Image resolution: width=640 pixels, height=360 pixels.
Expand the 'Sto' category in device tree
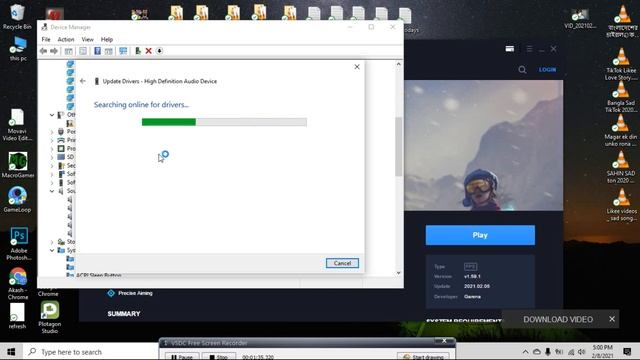coord(52,242)
